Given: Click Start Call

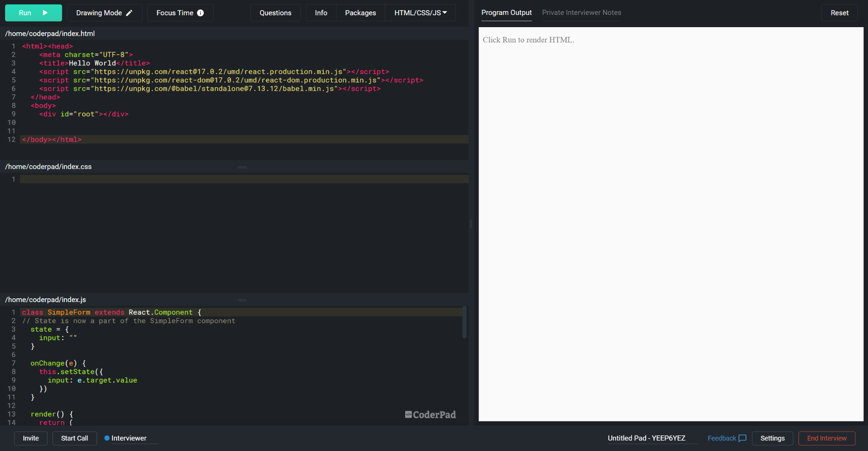Looking at the screenshot, I should pyautogui.click(x=75, y=438).
